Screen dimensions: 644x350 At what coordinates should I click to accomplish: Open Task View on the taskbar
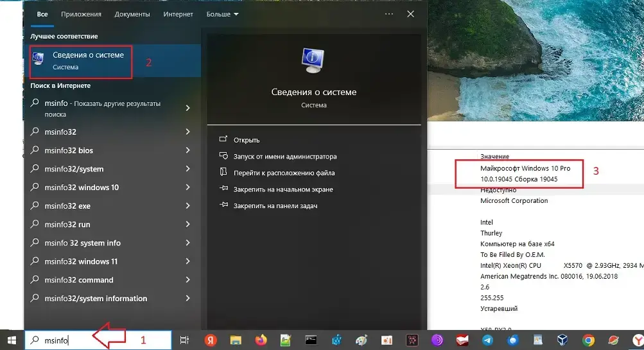point(184,340)
